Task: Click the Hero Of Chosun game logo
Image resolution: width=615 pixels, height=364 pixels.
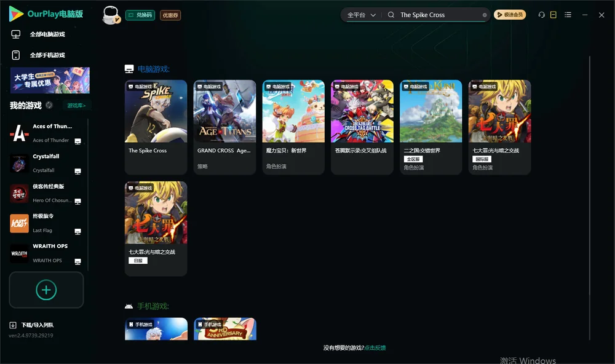Action: [x=19, y=193]
